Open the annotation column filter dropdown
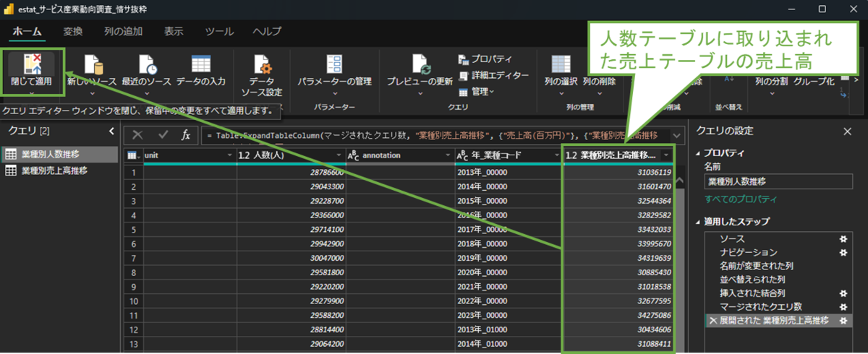This screenshot has width=868, height=354. (x=446, y=155)
